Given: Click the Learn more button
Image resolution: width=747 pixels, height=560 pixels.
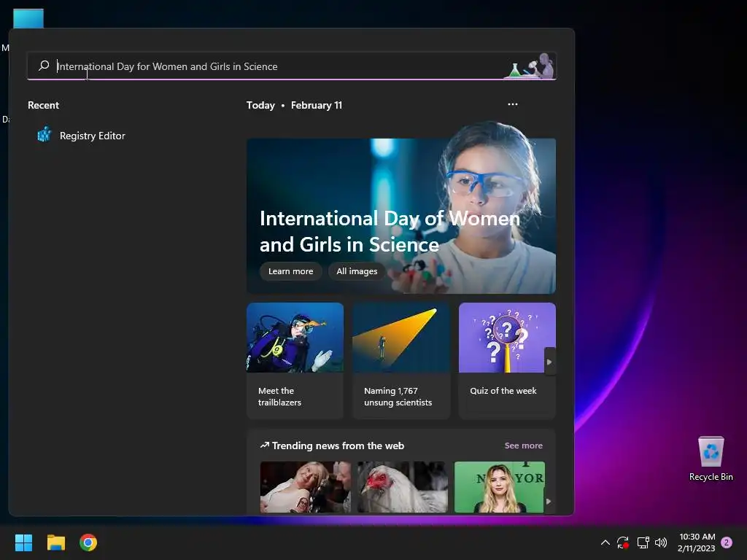Looking at the screenshot, I should tap(290, 271).
